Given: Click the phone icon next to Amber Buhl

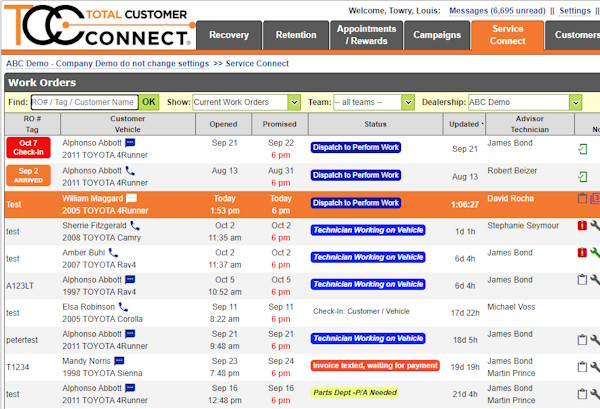Looking at the screenshot, I should [115, 254].
